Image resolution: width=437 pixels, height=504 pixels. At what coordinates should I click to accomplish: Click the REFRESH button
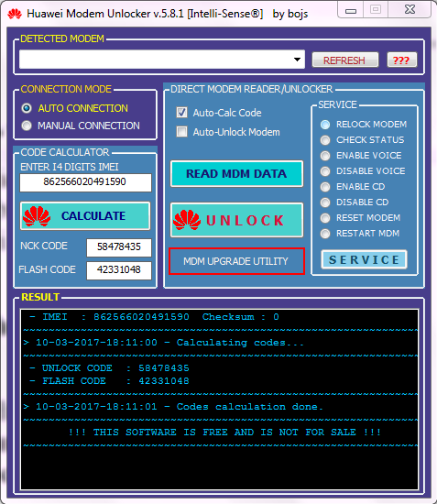coord(345,60)
